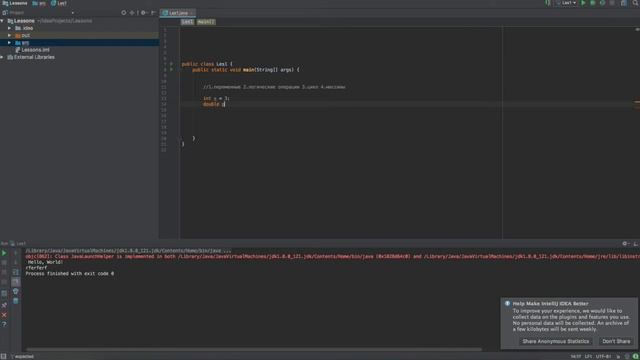Click the Run panel pin tab icon
640x360 pixels.
4,305
